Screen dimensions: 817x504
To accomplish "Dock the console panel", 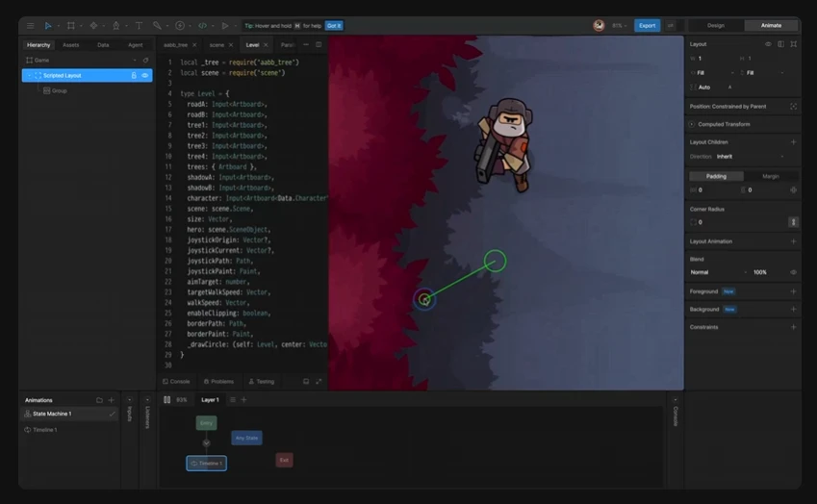I will click(x=306, y=382).
